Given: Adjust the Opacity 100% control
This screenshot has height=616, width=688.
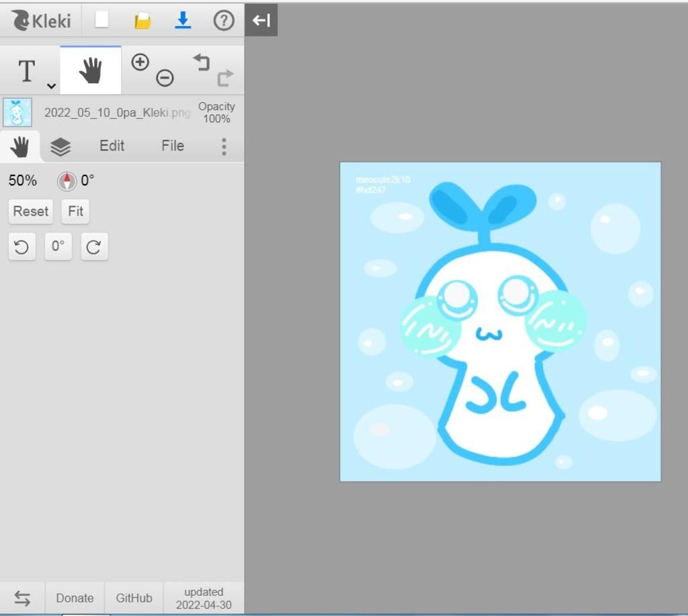Looking at the screenshot, I should tap(216, 113).
